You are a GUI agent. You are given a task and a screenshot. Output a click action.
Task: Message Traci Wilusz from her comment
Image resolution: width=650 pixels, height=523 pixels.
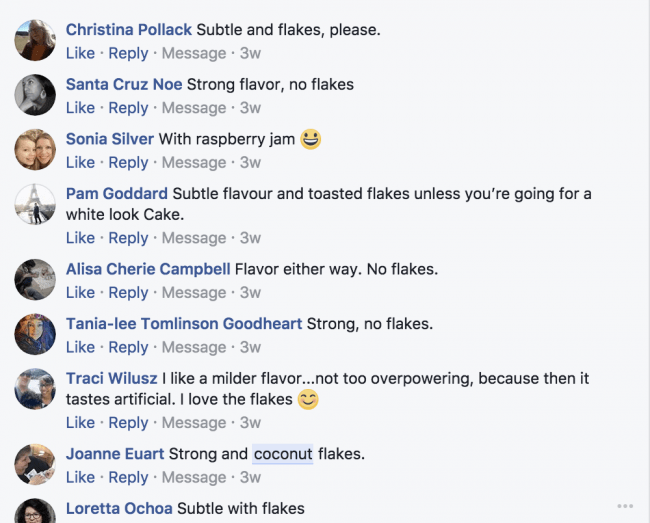click(193, 422)
